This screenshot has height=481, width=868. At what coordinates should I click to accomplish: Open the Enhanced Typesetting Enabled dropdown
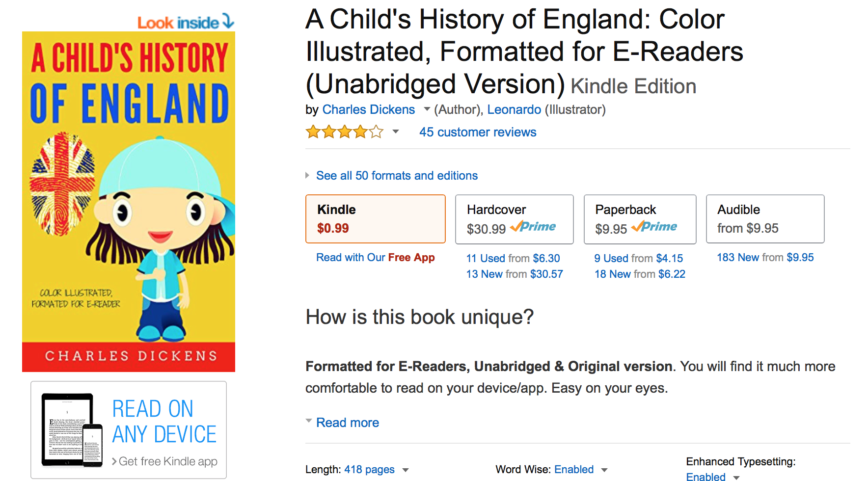[736, 477]
